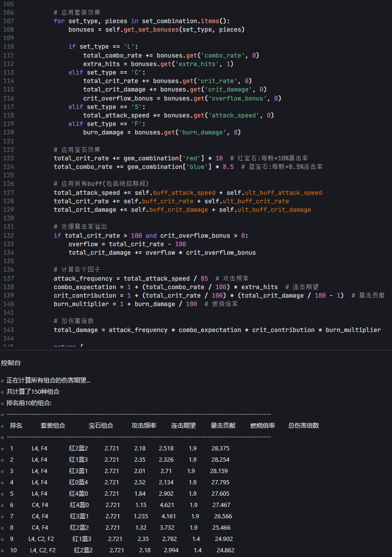
Task: Click the bullet beside 排名前10的组合
Action: 2,403
